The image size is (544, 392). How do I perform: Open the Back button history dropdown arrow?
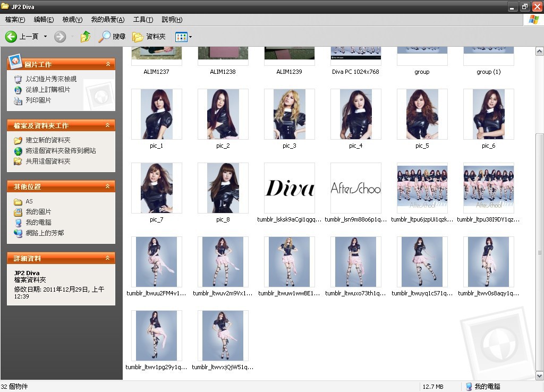[x=45, y=37]
